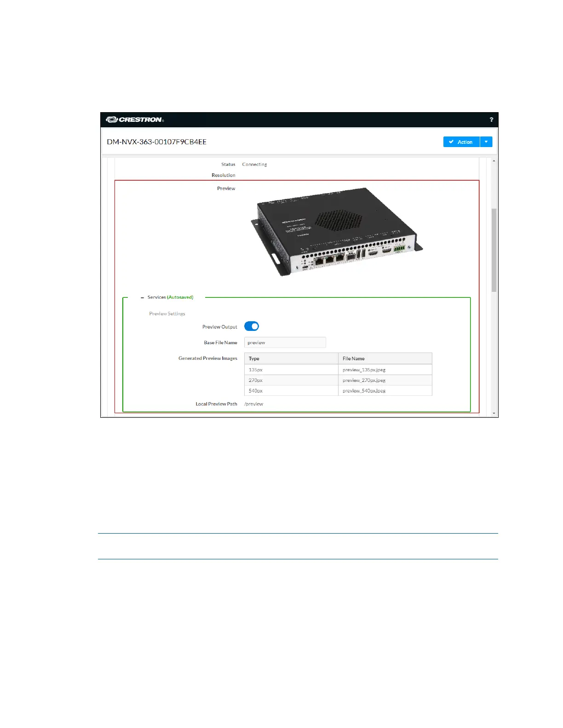Click the /preview local path value
Image resolution: width=563 pixels, height=728 pixels.
click(x=254, y=404)
